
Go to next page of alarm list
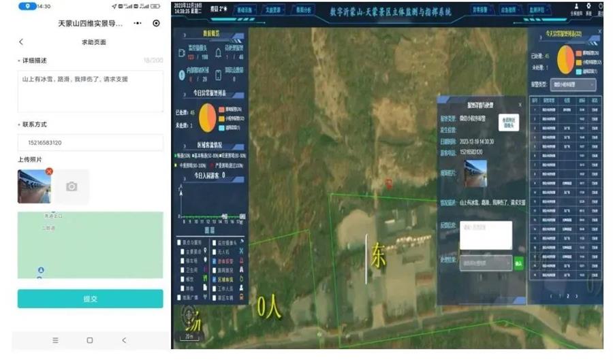tap(576, 296)
